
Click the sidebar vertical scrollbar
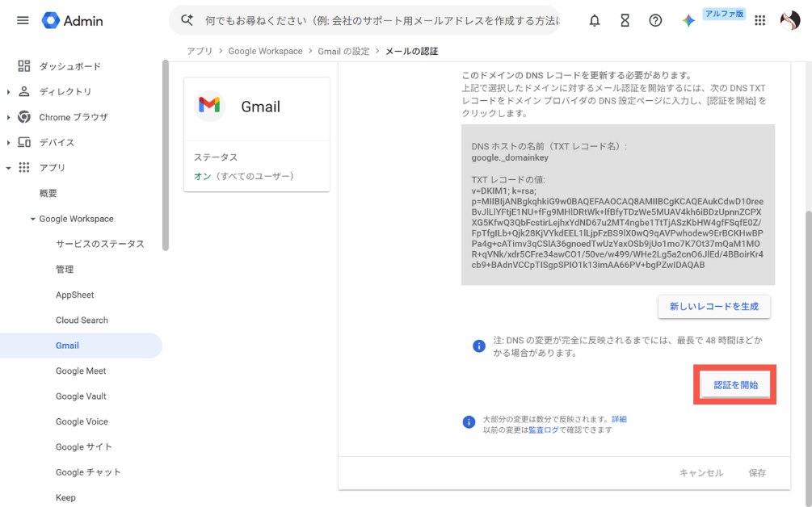coord(166,155)
